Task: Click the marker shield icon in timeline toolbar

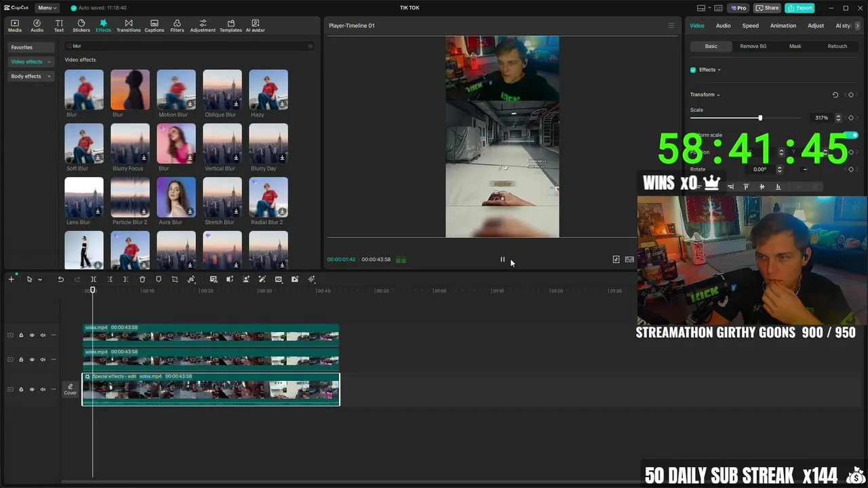Action: tap(159, 279)
